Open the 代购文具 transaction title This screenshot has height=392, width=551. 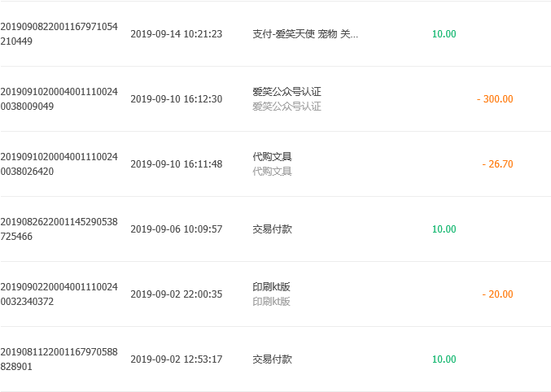coord(272,157)
